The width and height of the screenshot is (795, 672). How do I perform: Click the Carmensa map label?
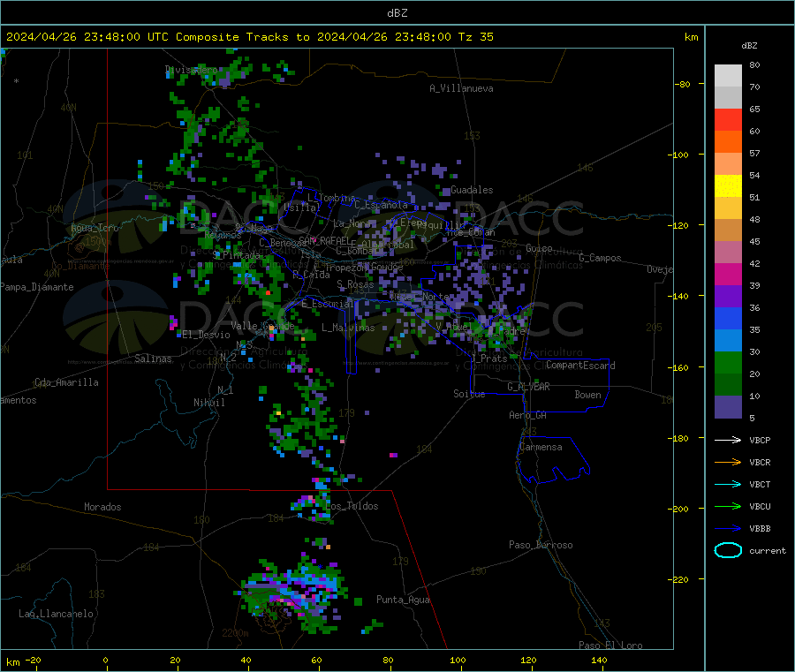(541, 447)
